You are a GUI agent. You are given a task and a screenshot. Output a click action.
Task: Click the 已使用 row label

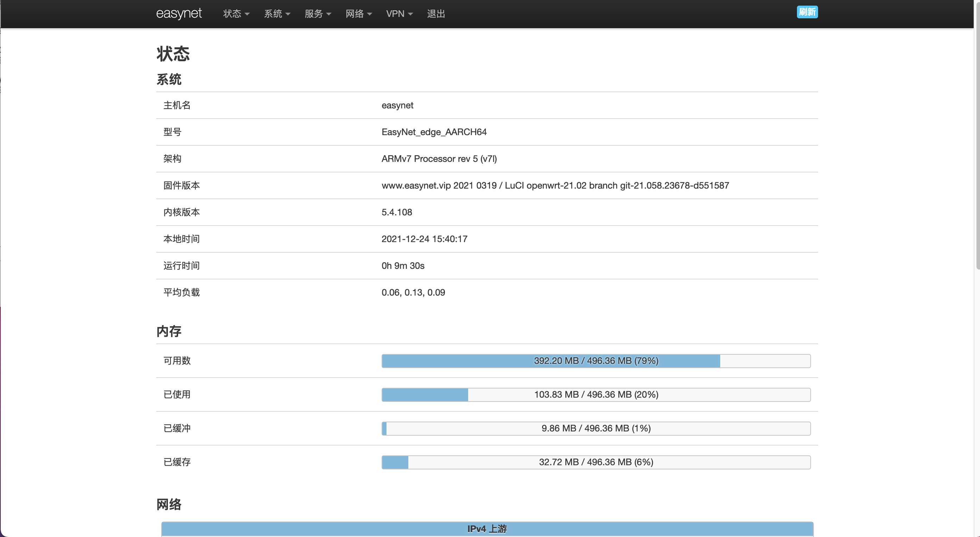point(177,394)
